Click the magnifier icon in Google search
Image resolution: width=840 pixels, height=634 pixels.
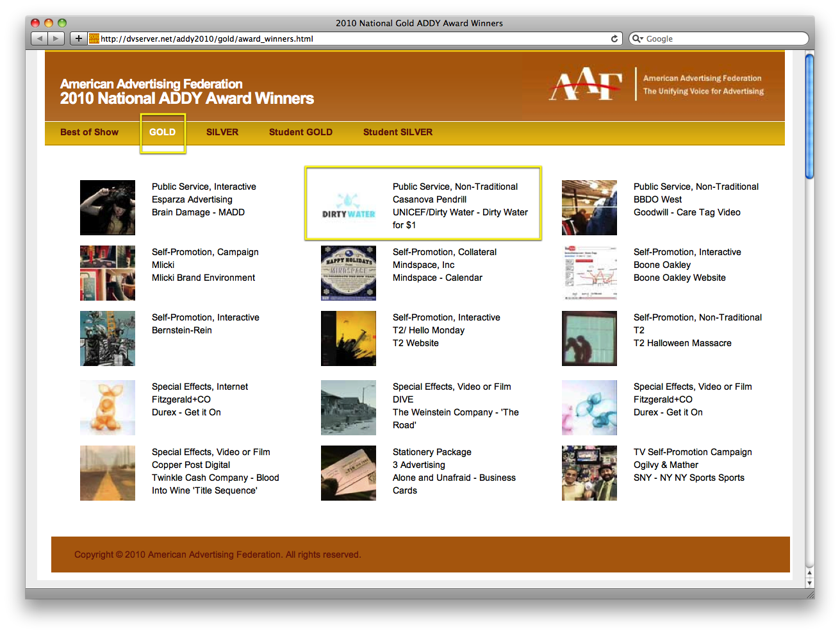tap(637, 38)
